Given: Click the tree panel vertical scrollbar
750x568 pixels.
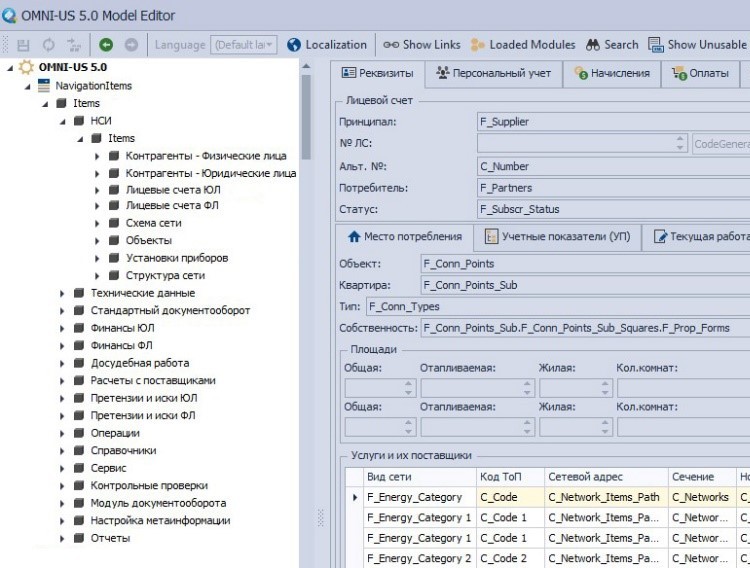Looking at the screenshot, I should coord(306,117).
